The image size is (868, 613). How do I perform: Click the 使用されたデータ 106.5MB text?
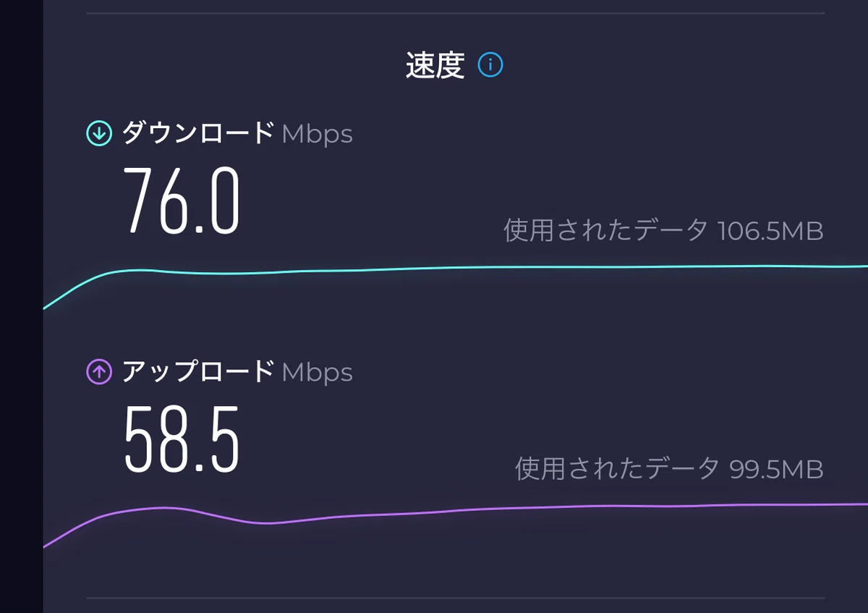pos(663,231)
